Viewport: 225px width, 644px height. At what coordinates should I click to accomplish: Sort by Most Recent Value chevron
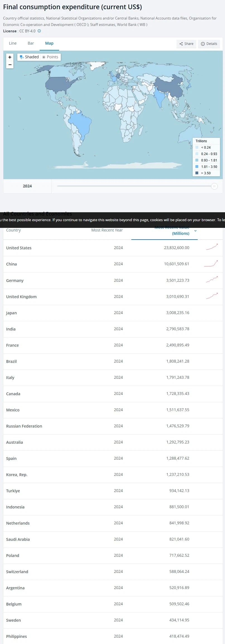coord(195,231)
